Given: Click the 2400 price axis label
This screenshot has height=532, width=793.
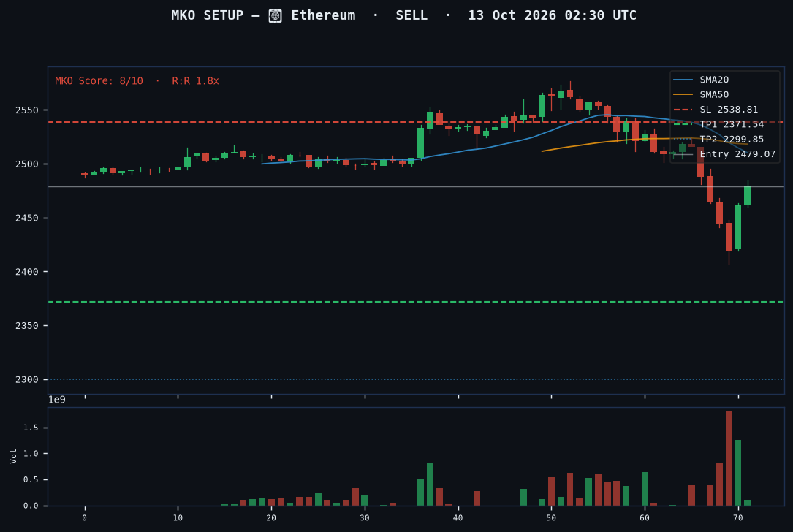Looking at the screenshot, I should pos(26,272).
